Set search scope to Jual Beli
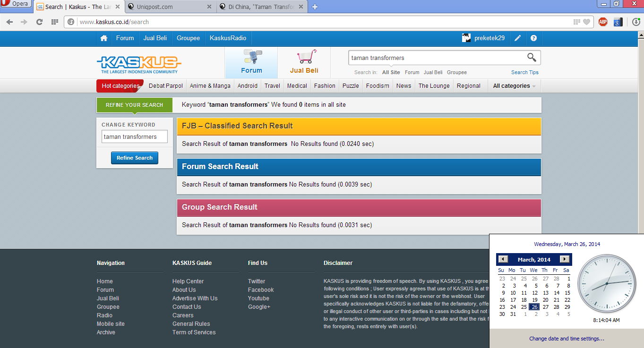 click(x=433, y=72)
